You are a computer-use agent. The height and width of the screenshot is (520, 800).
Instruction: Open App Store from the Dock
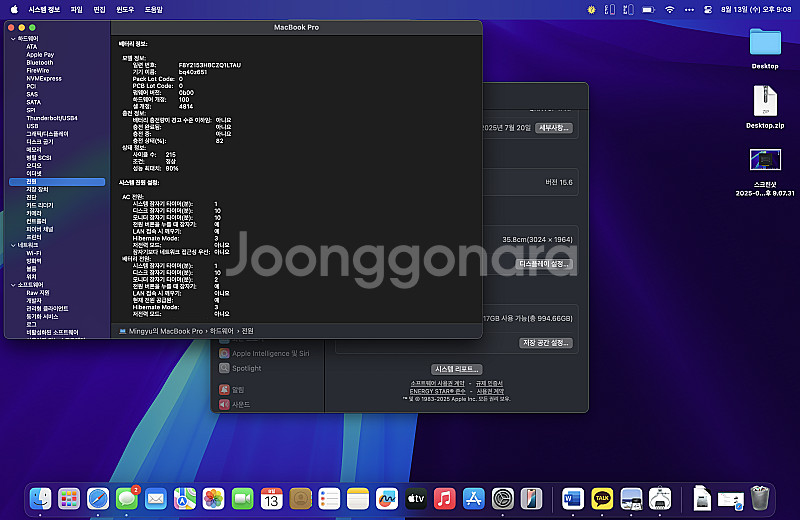(x=473, y=499)
